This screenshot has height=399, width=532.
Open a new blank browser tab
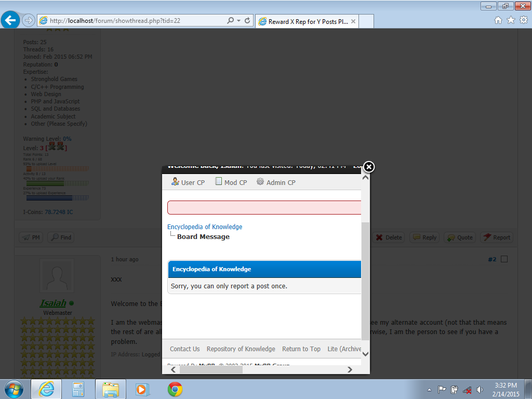(366, 21)
